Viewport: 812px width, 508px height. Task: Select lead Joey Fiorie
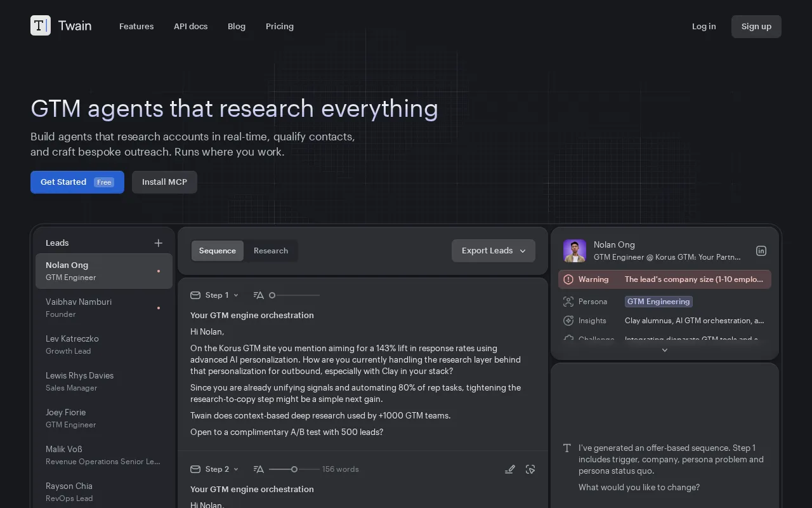tap(104, 418)
